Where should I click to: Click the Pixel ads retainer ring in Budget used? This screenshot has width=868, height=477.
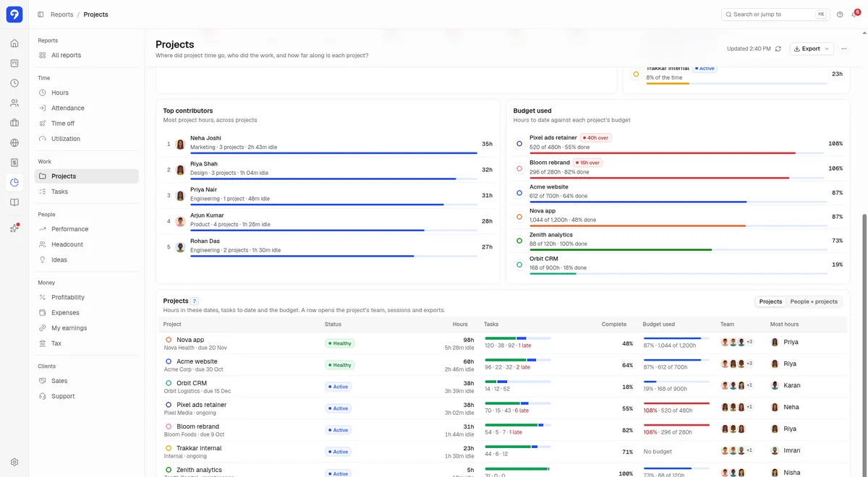pyautogui.click(x=519, y=144)
